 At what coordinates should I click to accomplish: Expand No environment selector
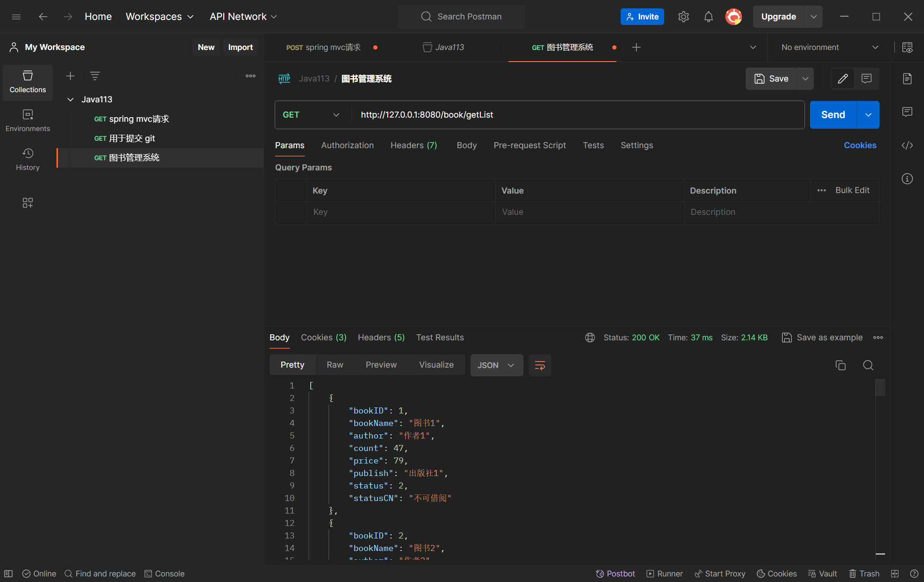[829, 47]
